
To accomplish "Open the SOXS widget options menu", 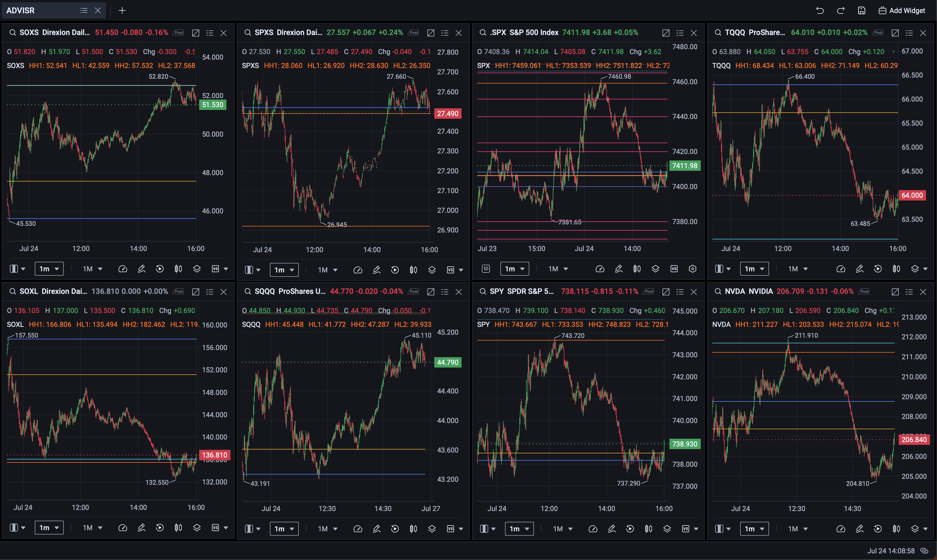I will (x=209, y=33).
